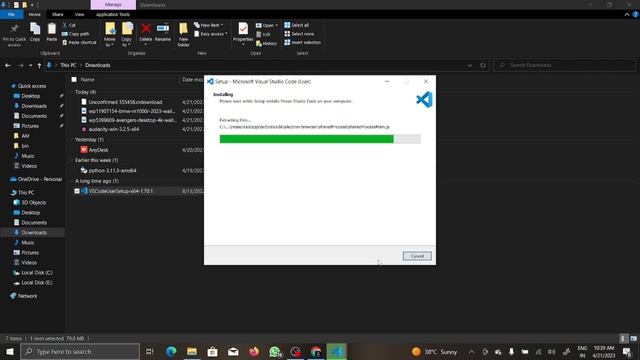The width and height of the screenshot is (640, 360).
Task: Select Quick access in navigation pane
Action: click(32, 86)
